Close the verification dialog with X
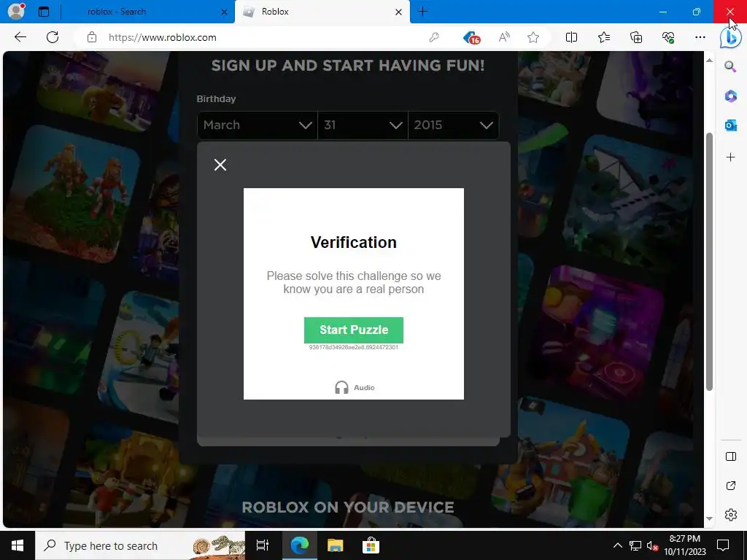747x560 pixels. point(220,165)
